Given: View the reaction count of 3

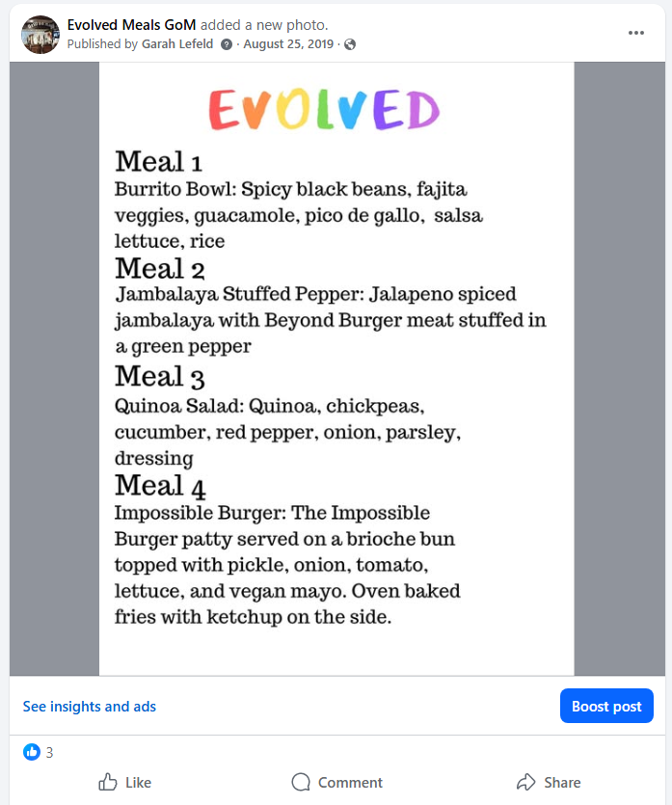Looking at the screenshot, I should pos(49,753).
